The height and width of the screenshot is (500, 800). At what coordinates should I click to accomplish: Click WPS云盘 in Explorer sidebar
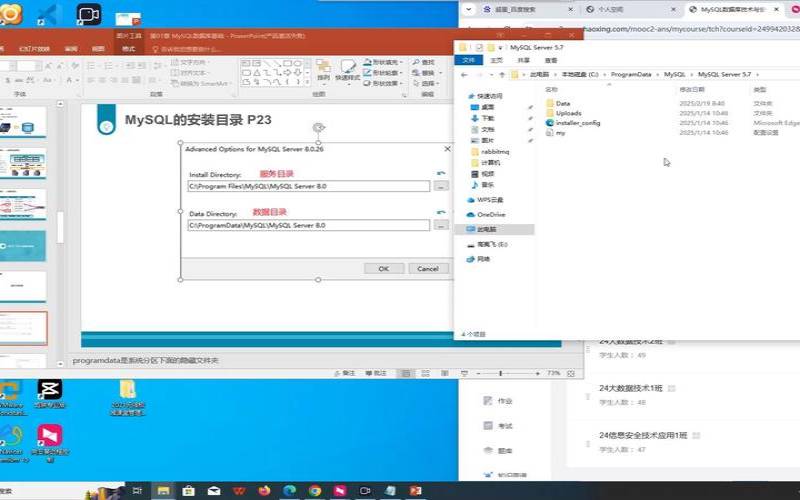pyautogui.click(x=490, y=200)
